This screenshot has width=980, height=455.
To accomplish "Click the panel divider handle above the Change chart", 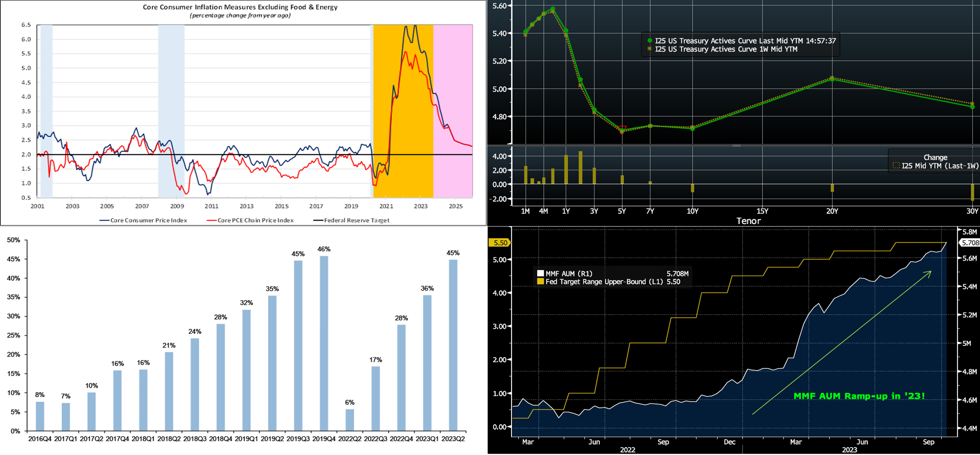I will (736, 146).
